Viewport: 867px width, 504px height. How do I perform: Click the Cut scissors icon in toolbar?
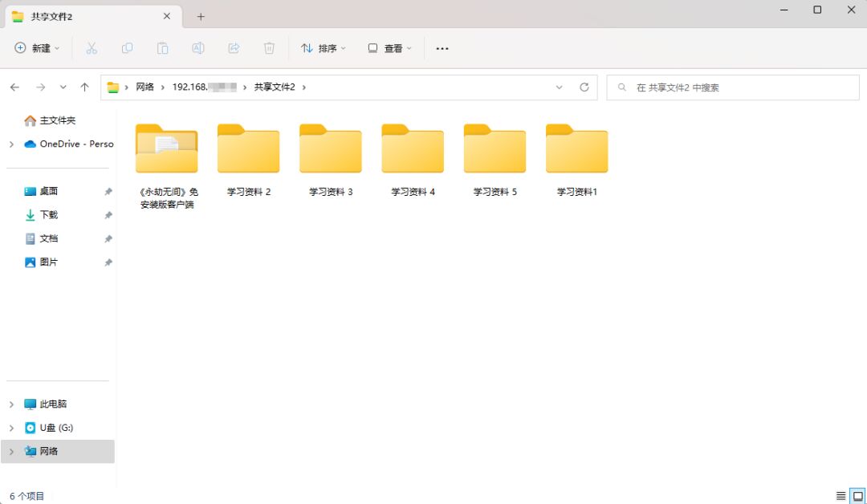[x=92, y=48]
